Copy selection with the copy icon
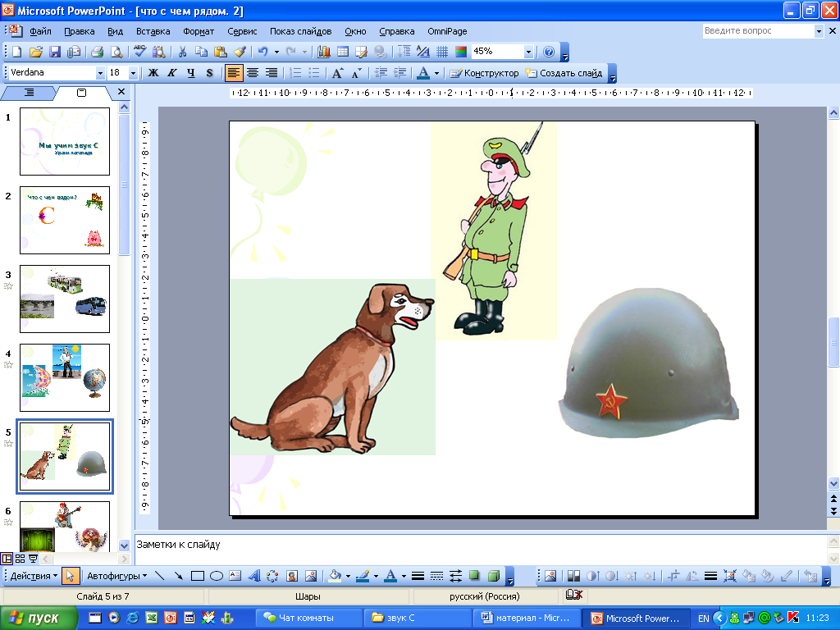Image resolution: width=840 pixels, height=630 pixels. coord(202,52)
